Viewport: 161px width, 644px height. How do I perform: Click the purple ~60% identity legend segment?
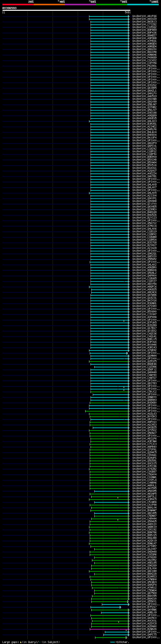[x=80, y=5]
